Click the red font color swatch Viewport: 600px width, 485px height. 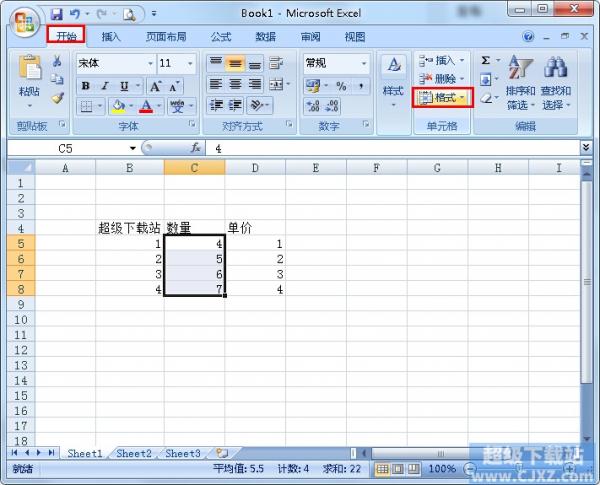click(146, 106)
